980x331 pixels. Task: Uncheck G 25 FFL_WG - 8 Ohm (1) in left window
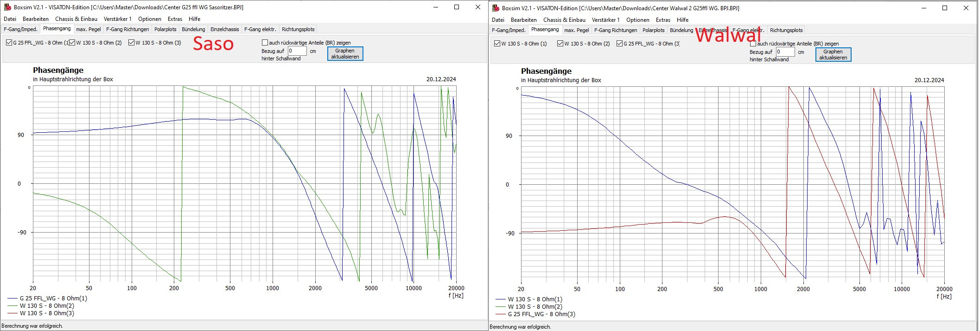[x=9, y=43]
